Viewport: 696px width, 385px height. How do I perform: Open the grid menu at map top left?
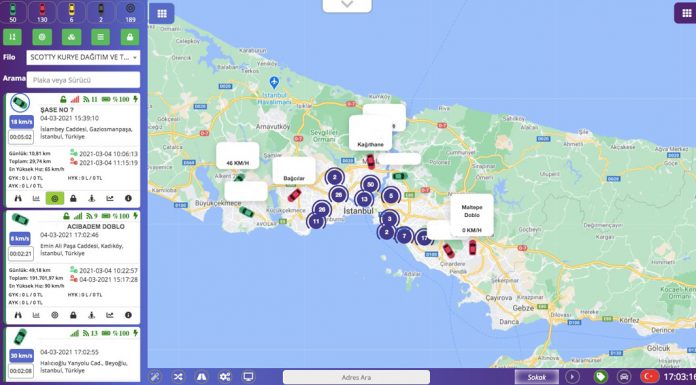tap(162, 13)
